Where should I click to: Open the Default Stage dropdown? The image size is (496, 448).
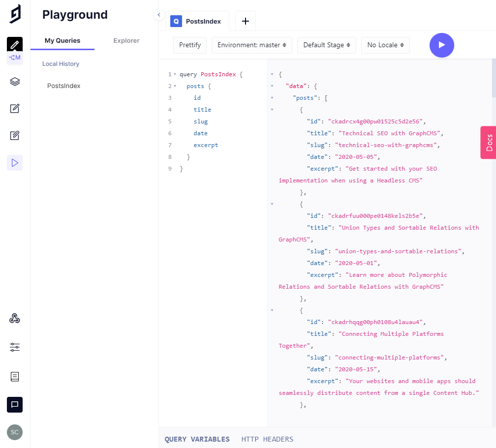(326, 45)
